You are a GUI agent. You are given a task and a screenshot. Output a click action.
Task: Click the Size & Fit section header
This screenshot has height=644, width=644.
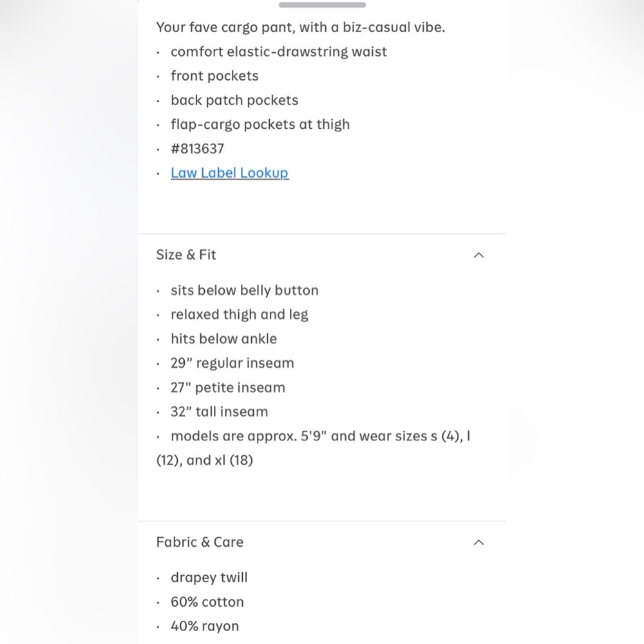tap(322, 255)
